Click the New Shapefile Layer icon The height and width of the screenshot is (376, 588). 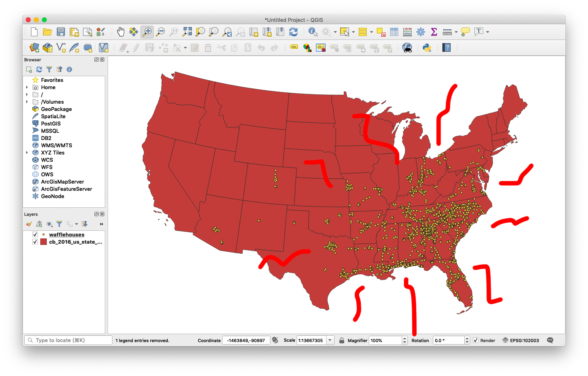click(61, 48)
